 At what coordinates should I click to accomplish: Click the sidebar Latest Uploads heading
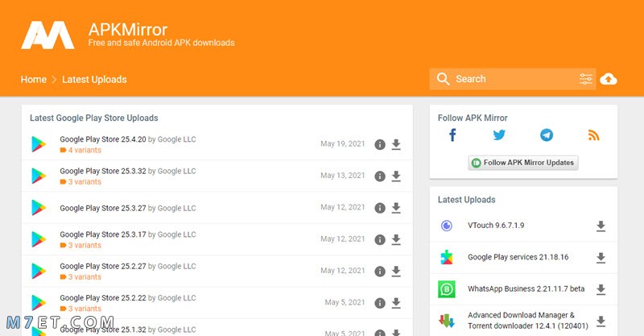click(x=467, y=200)
